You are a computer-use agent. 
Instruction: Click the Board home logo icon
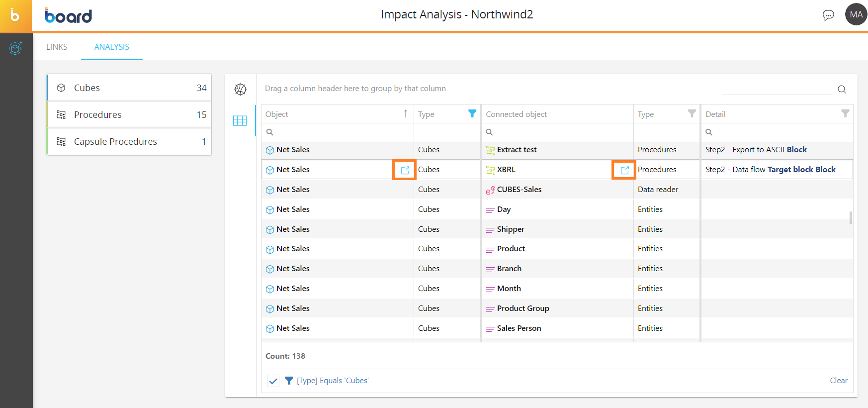coord(15,16)
